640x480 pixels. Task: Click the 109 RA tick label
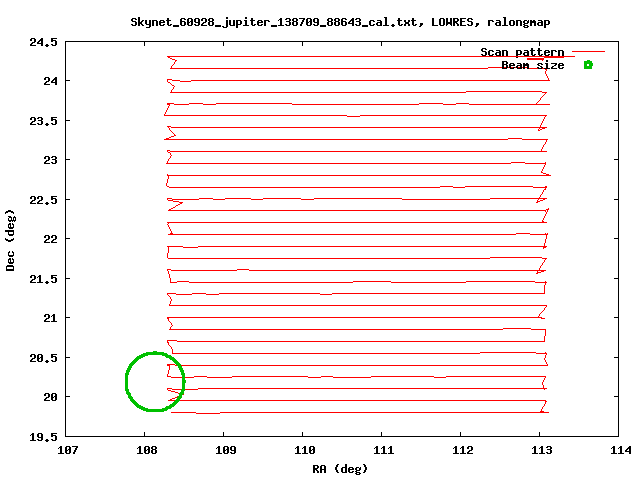pos(226,450)
